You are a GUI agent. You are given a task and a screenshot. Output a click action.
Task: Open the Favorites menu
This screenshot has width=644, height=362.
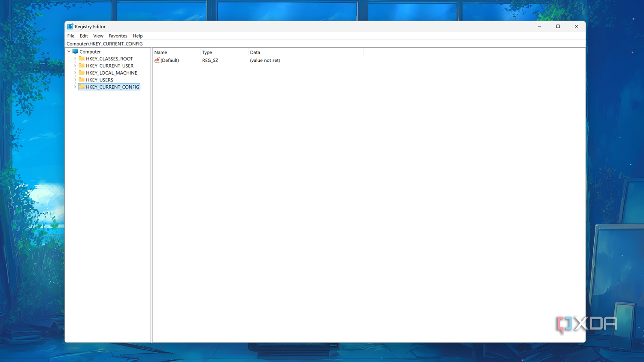[118, 36]
